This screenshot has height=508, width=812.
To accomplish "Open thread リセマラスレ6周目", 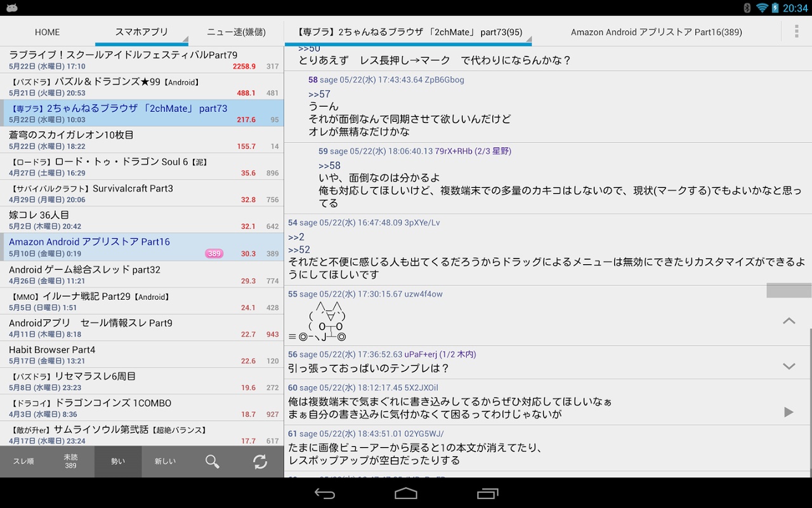I will [x=141, y=381].
